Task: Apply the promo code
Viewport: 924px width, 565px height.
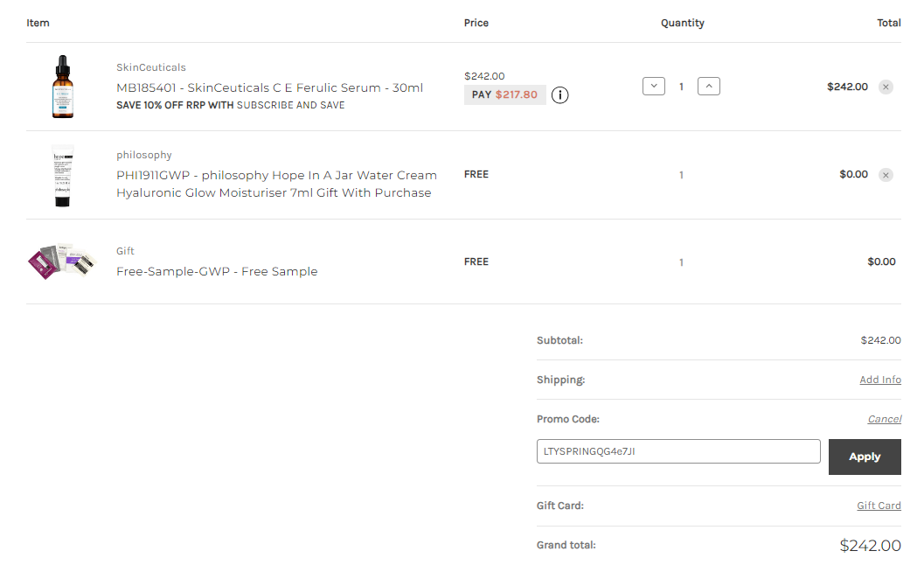Action: click(865, 457)
